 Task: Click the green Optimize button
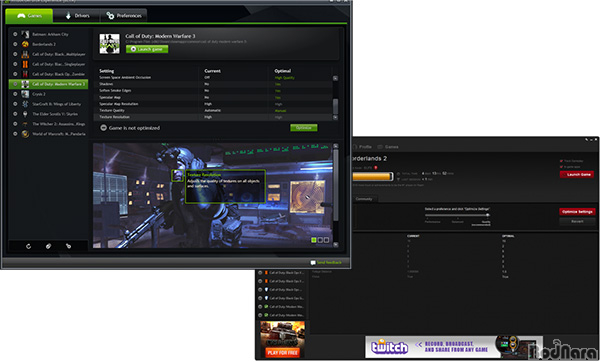pos(304,128)
